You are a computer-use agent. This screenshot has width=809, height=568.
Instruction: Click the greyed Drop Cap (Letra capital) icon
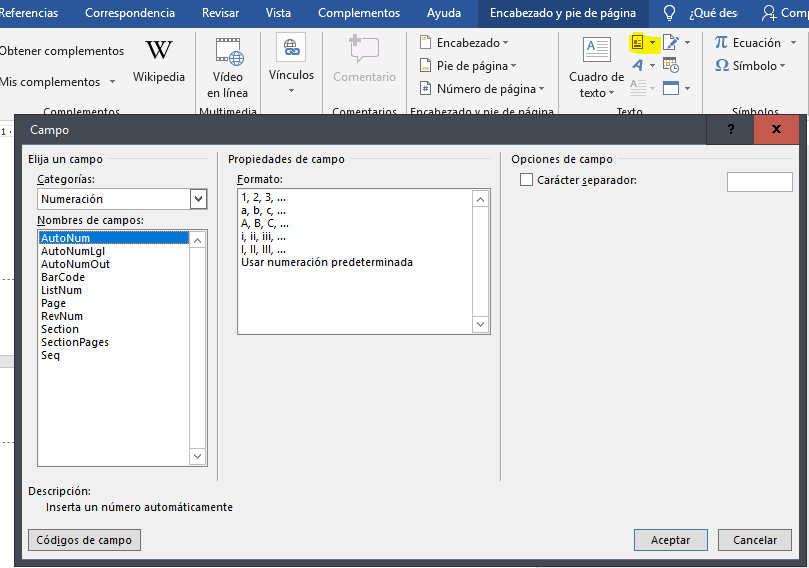638,88
